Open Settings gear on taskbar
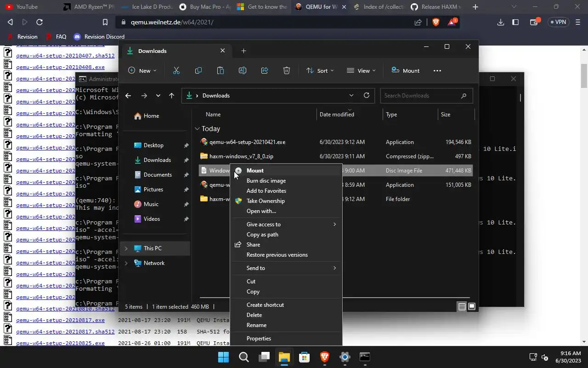The image size is (588, 368). [345, 357]
